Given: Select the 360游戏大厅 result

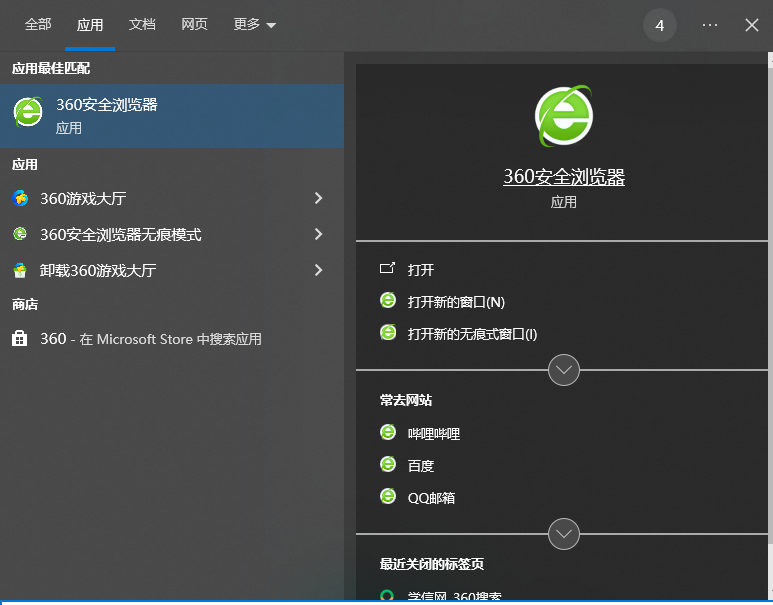Looking at the screenshot, I should click(172, 198).
